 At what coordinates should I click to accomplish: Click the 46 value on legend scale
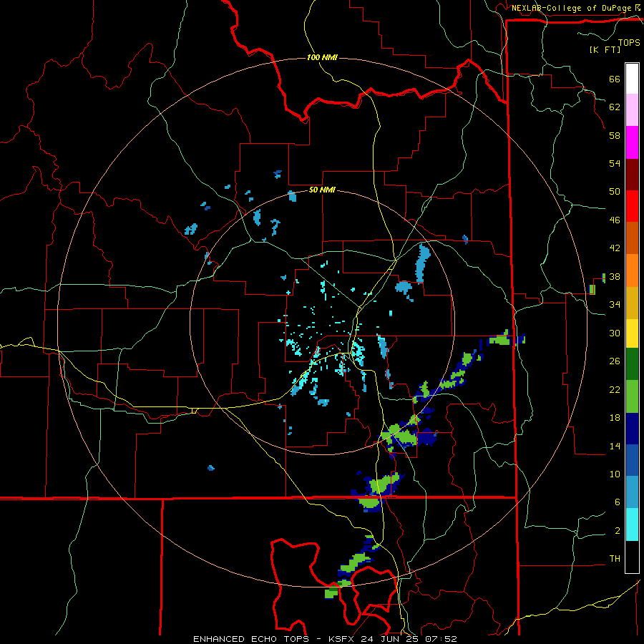point(615,220)
